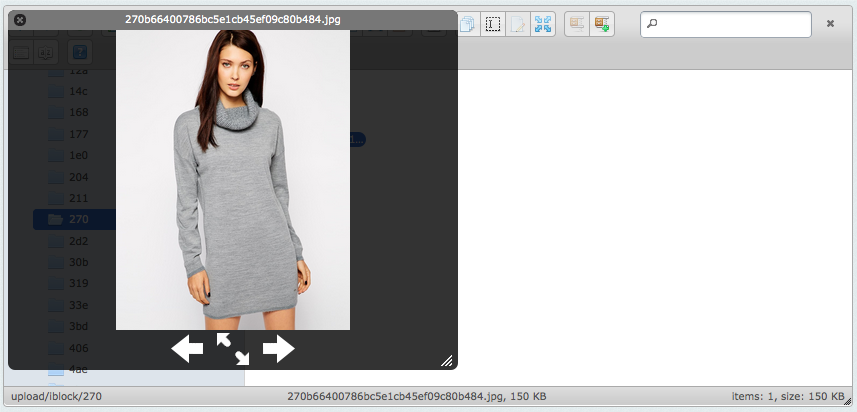Select the 406 folder in tree
857x412 pixels.
click(x=78, y=348)
